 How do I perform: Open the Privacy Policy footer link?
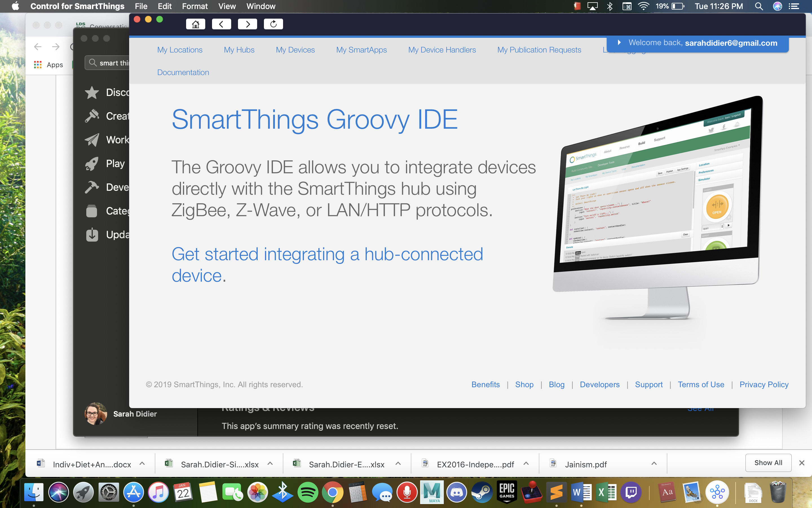click(x=764, y=384)
